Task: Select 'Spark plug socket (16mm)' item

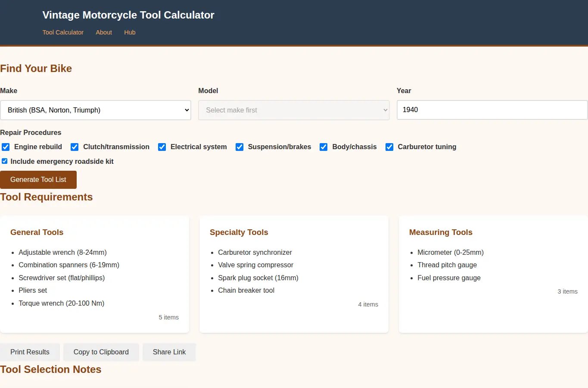Action: click(258, 278)
